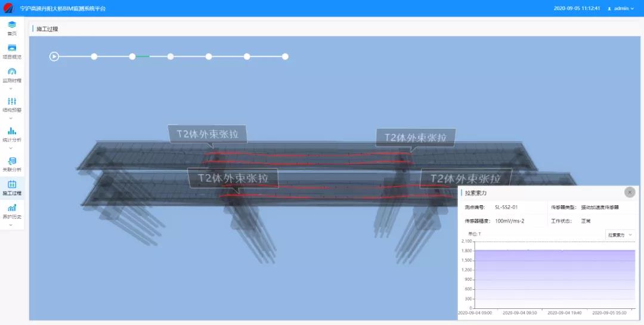The height and width of the screenshot is (325, 644).
Task: Go to the 首页 home icon
Action: coord(12,25)
